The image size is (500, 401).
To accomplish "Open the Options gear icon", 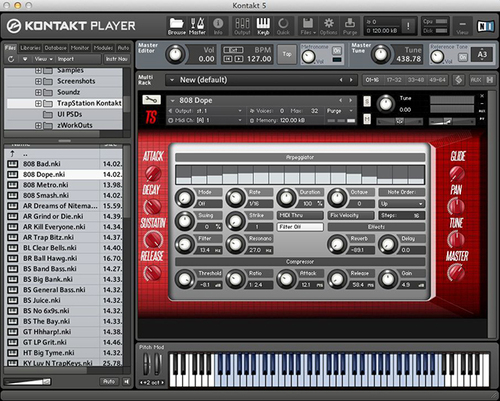I will 329,26.
